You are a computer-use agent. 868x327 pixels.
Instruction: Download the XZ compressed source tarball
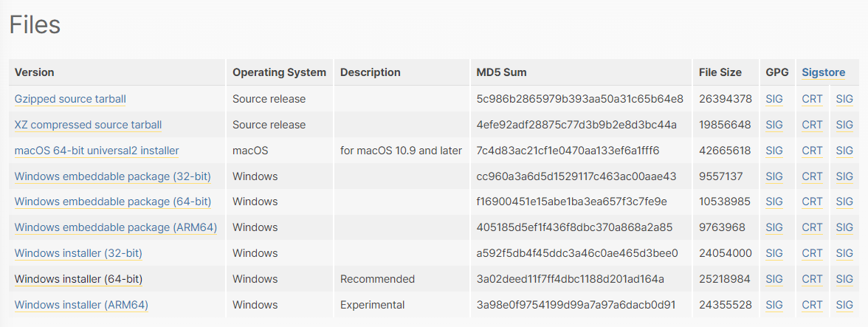tap(88, 125)
